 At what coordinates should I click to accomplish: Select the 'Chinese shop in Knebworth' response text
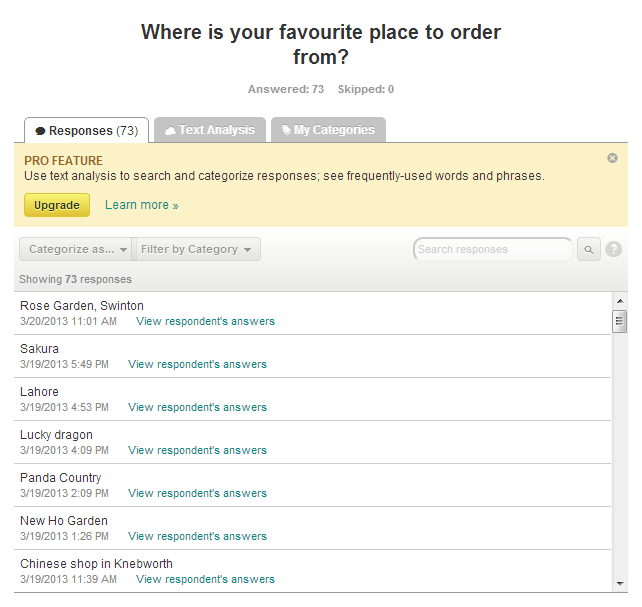coord(96,564)
